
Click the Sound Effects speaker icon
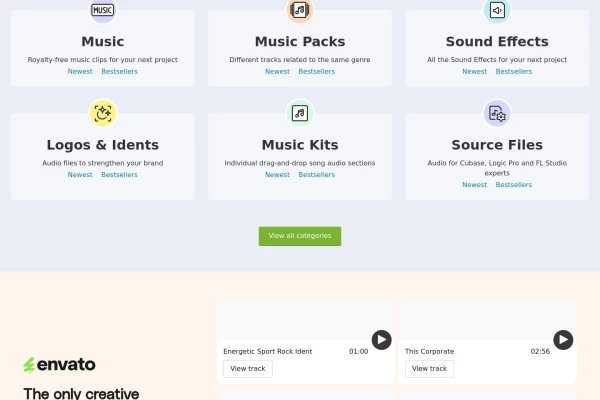point(497,10)
